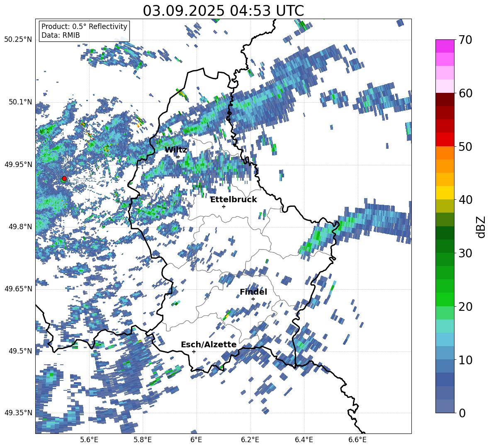Click the Data: RMIB text
The height and width of the screenshot is (448, 491).
point(61,35)
